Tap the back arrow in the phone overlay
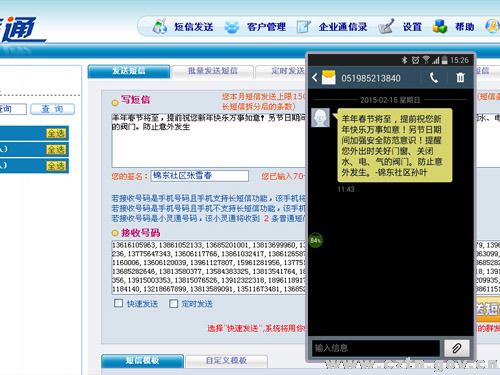 pos(314,78)
